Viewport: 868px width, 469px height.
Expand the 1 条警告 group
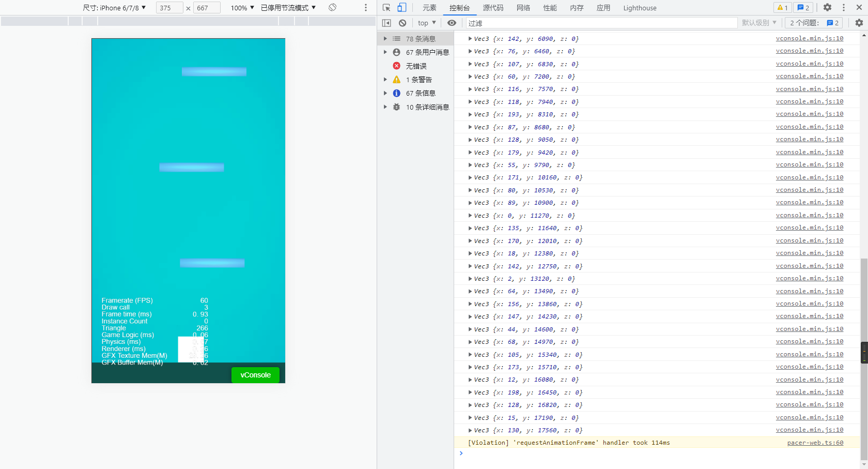pyautogui.click(x=385, y=80)
